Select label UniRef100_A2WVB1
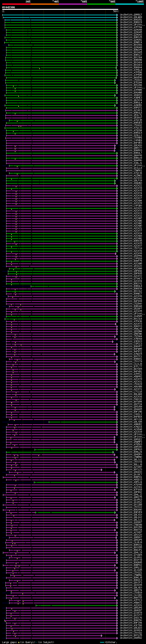The image size is (146, 644). (x=131, y=105)
